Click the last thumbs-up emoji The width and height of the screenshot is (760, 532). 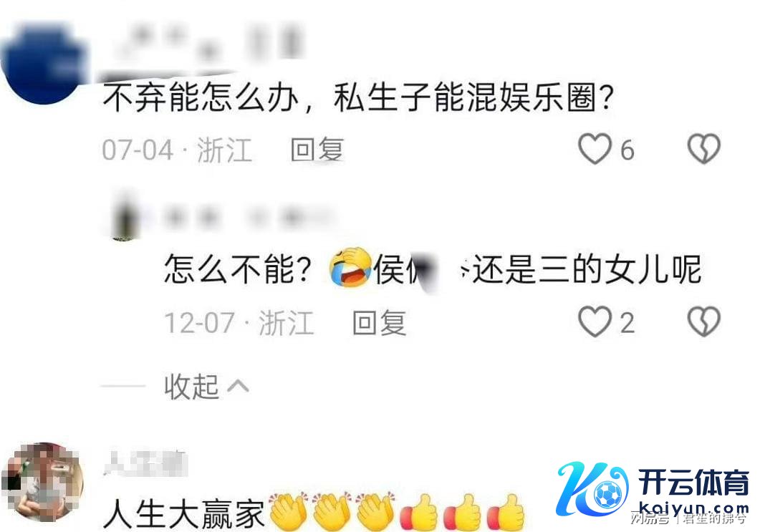coord(505,512)
